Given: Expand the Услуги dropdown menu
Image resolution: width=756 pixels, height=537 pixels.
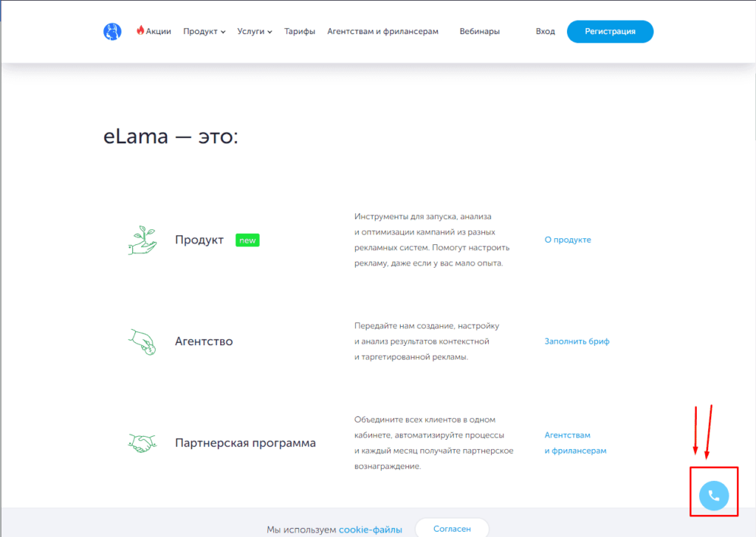Looking at the screenshot, I should click(x=255, y=31).
